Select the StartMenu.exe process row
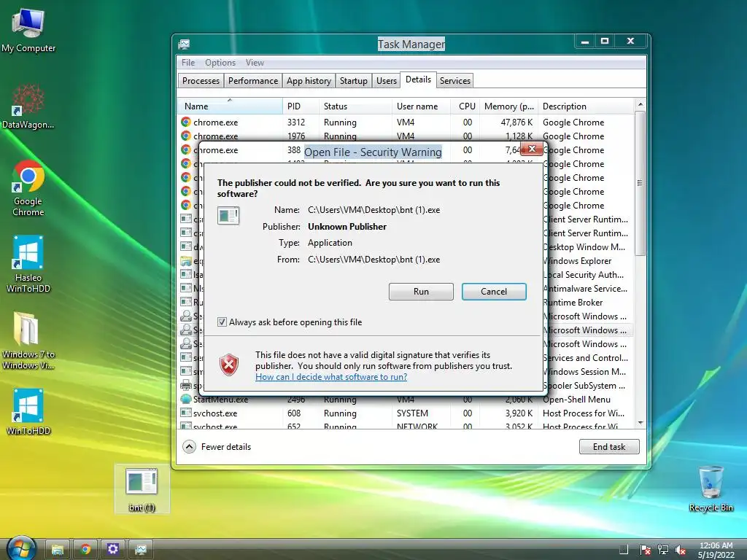This screenshot has height=560, width=747. 406,400
